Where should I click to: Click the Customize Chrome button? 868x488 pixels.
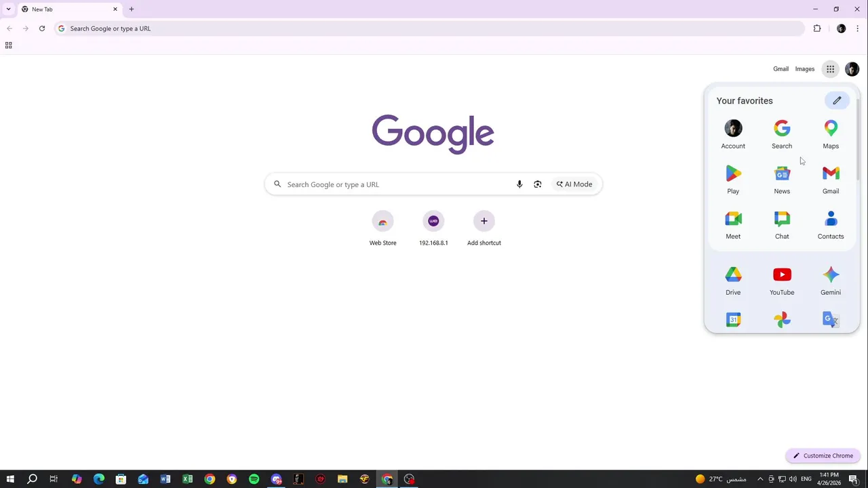point(823,455)
